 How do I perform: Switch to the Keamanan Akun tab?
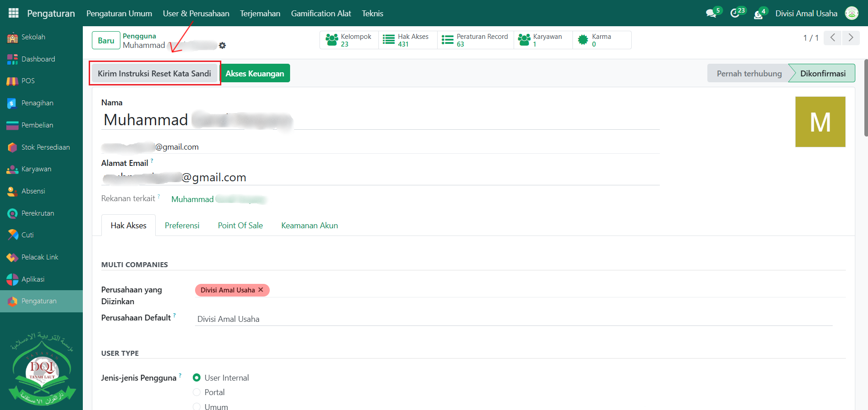click(310, 226)
